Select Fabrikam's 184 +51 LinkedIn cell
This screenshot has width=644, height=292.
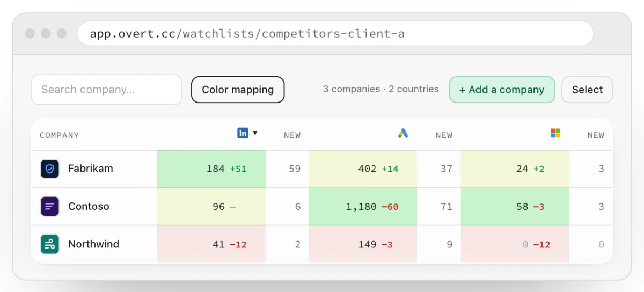(211, 169)
